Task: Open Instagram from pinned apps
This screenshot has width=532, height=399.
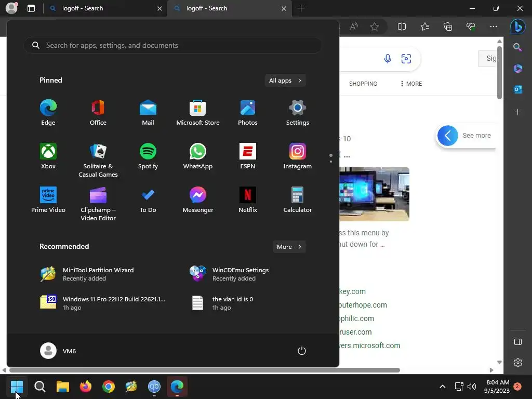Action: pyautogui.click(x=298, y=156)
